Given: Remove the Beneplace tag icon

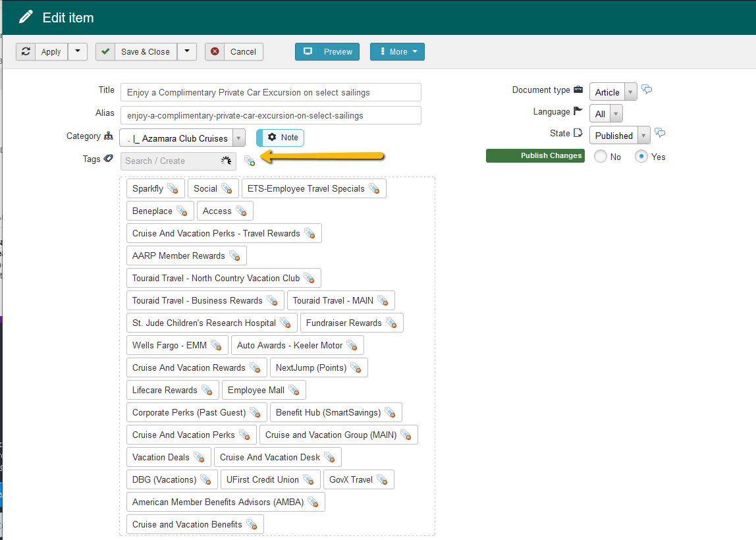Looking at the screenshot, I should tap(182, 211).
